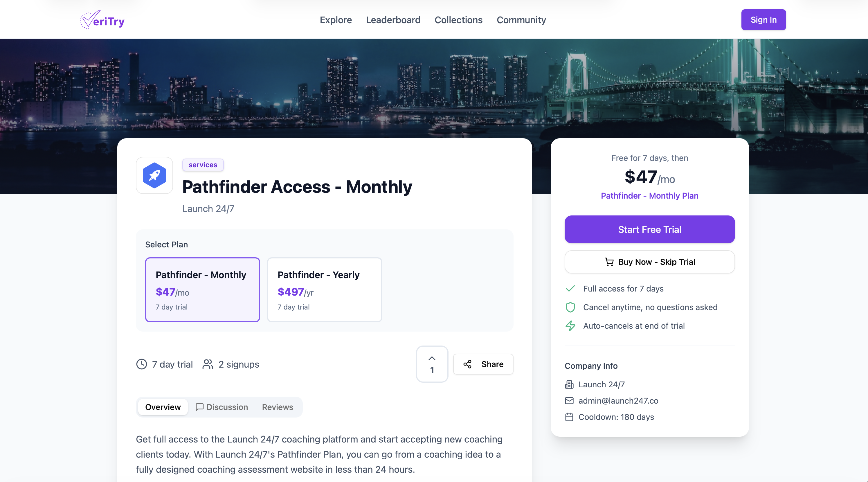Click the upvote arrow icon

pyautogui.click(x=432, y=358)
